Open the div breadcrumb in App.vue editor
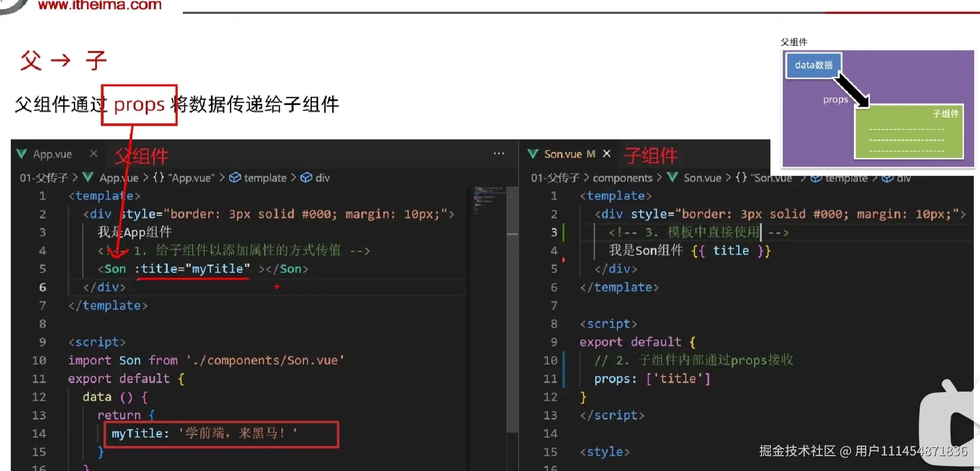The width and height of the screenshot is (980, 471). (322, 178)
